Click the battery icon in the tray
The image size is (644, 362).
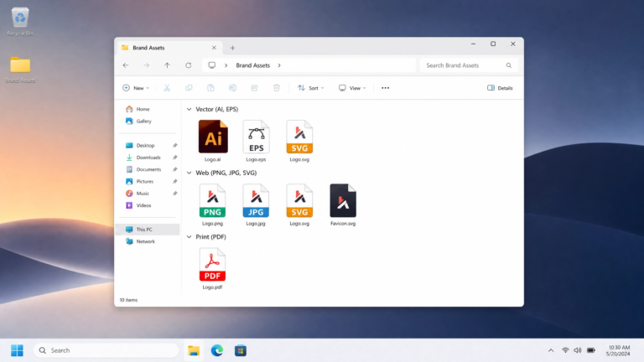(591, 350)
